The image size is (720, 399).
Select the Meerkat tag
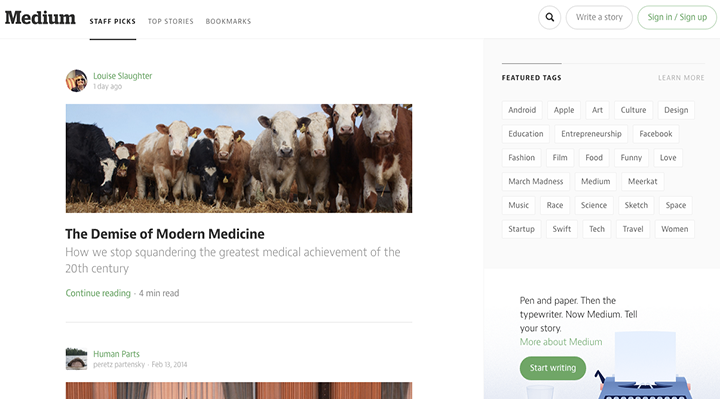pyautogui.click(x=643, y=182)
